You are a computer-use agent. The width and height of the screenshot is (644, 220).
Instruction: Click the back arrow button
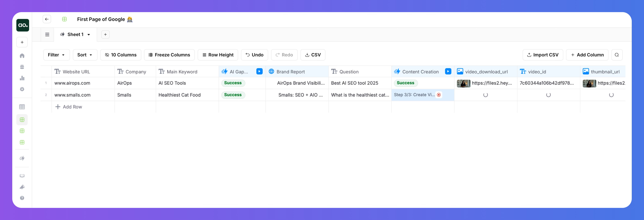(47, 19)
